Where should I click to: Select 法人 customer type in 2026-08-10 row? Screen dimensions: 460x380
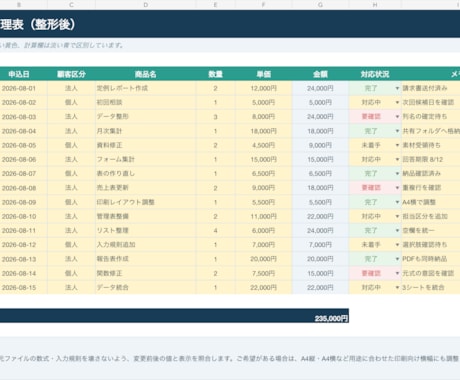[71, 216]
